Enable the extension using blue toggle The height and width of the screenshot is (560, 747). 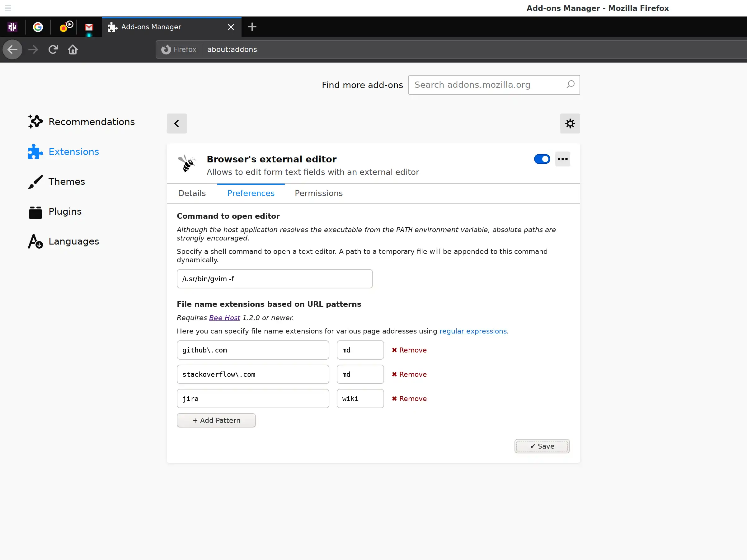pos(542,158)
